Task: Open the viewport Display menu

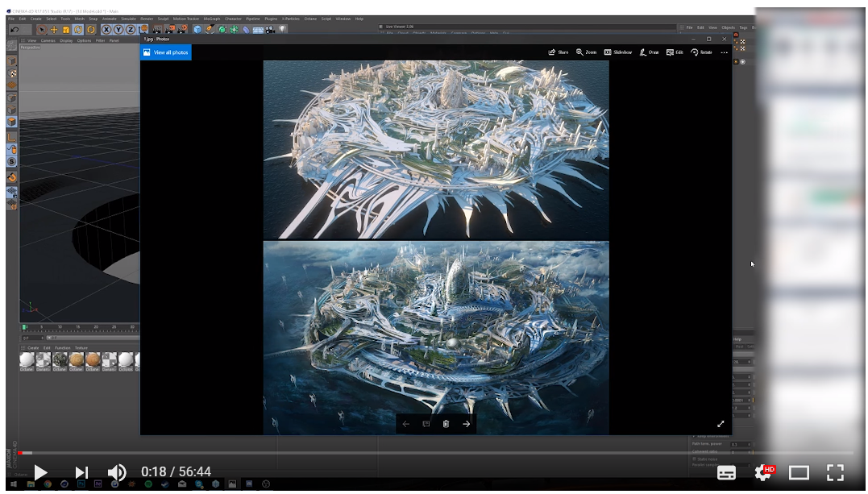Action: click(x=66, y=40)
